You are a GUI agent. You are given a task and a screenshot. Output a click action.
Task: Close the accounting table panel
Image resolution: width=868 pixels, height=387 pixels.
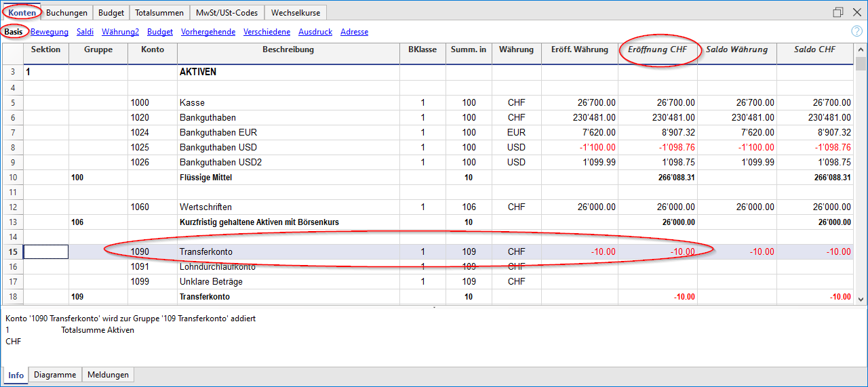tap(856, 12)
